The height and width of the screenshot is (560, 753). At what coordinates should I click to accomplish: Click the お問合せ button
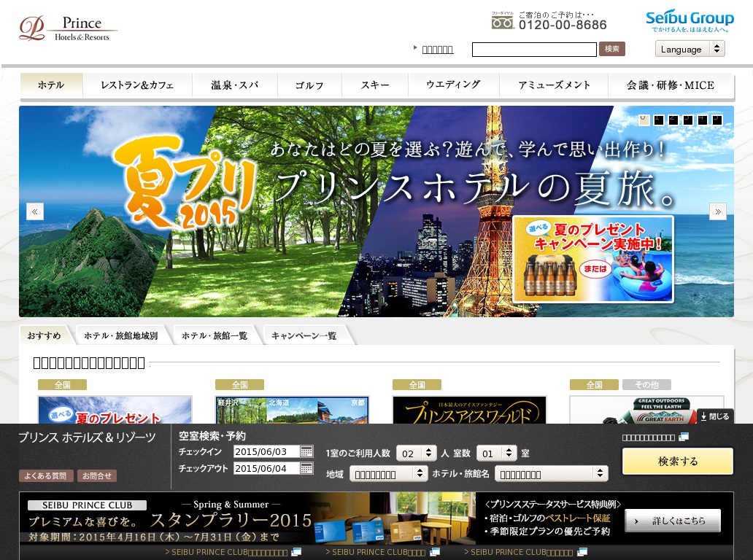pos(96,475)
